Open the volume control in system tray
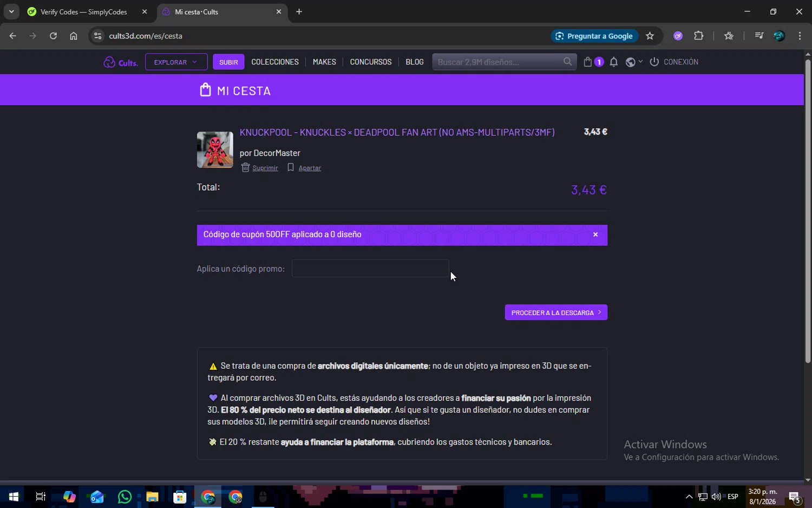Image resolution: width=812 pixels, height=508 pixels. (x=716, y=497)
